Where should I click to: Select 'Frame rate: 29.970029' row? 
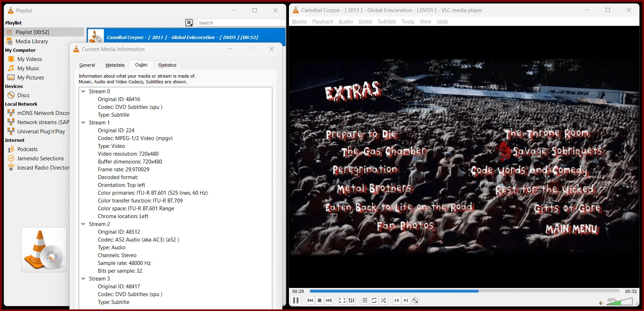coord(123,169)
